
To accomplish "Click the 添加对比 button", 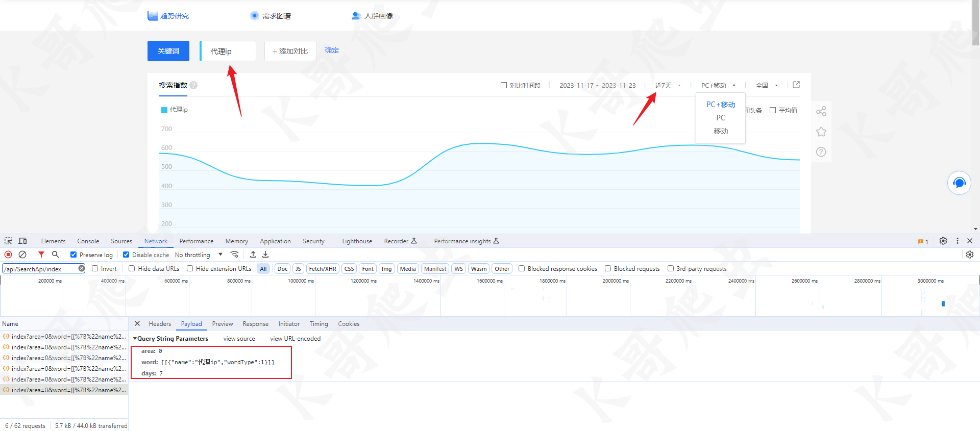I will tap(290, 51).
